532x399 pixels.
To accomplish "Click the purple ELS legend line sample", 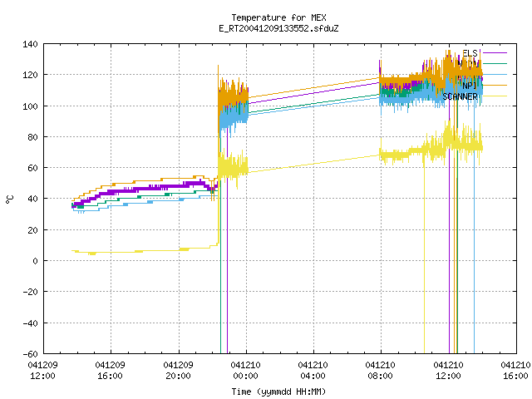I will coord(495,53).
